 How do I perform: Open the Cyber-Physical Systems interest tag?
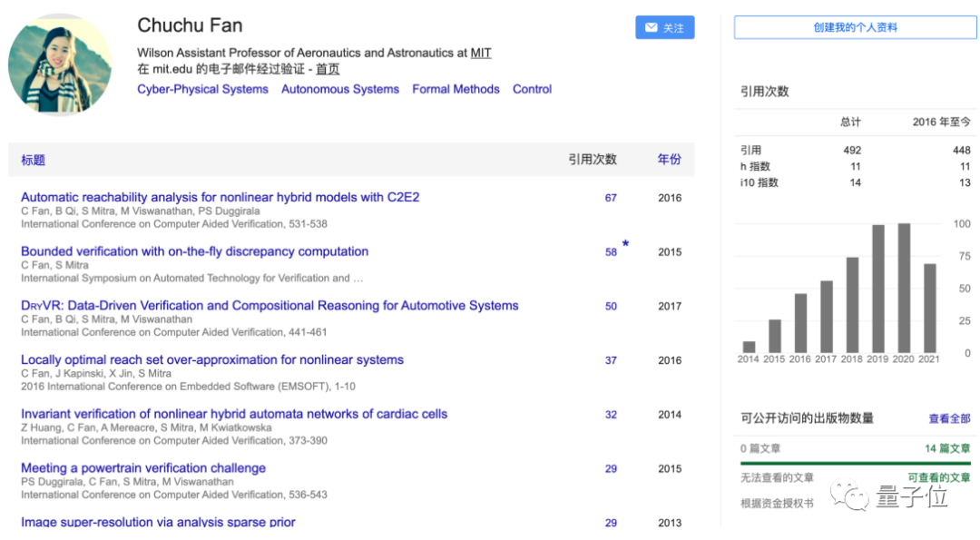[202, 89]
